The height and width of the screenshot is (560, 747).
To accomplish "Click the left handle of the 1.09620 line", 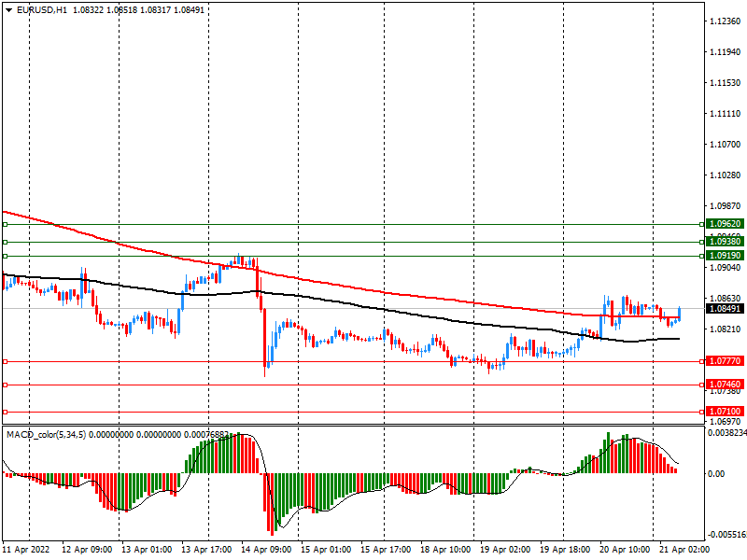I will point(5,224).
